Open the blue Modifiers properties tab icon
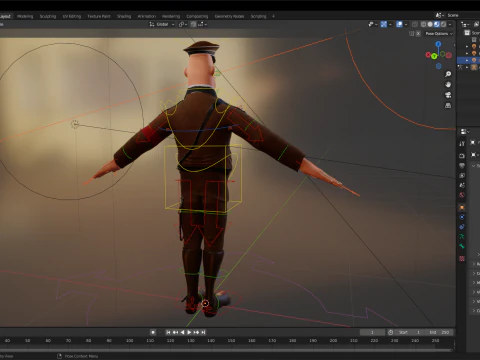 click(462, 217)
